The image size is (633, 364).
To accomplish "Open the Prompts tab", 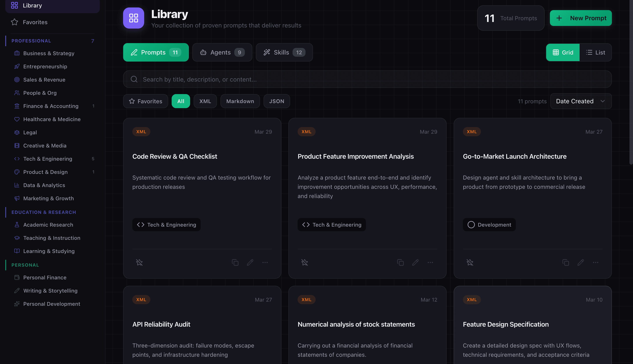I will [x=156, y=52].
